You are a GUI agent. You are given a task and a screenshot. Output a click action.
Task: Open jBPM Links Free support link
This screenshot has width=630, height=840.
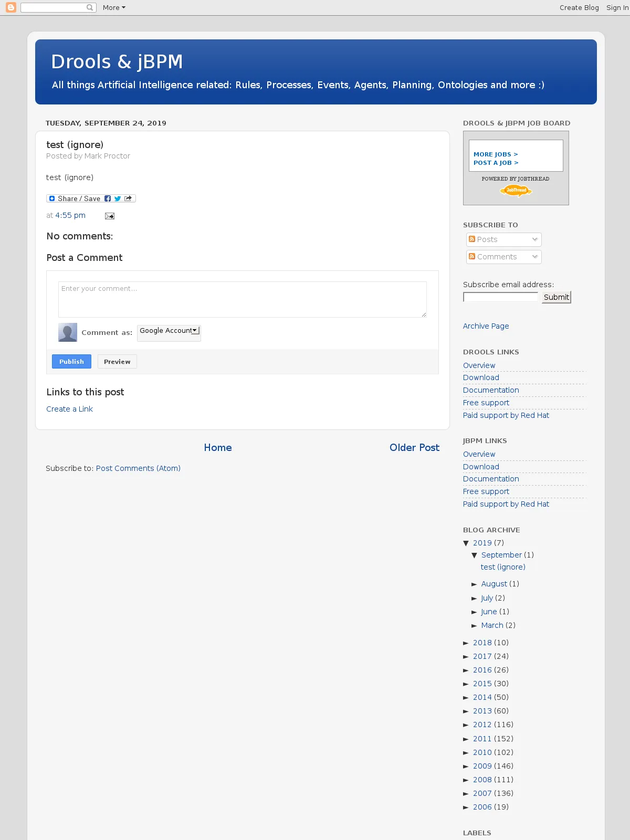pos(486,491)
